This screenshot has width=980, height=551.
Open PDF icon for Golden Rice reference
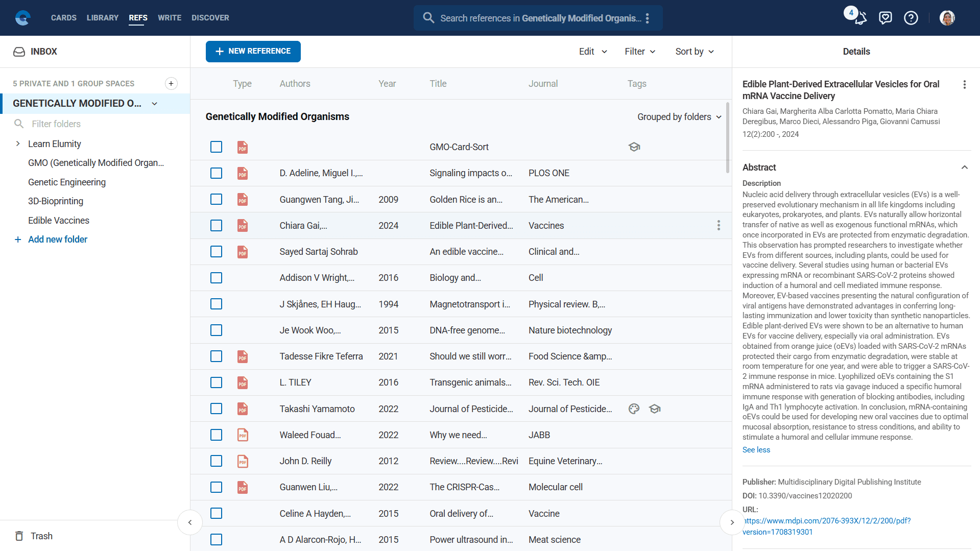243,200
